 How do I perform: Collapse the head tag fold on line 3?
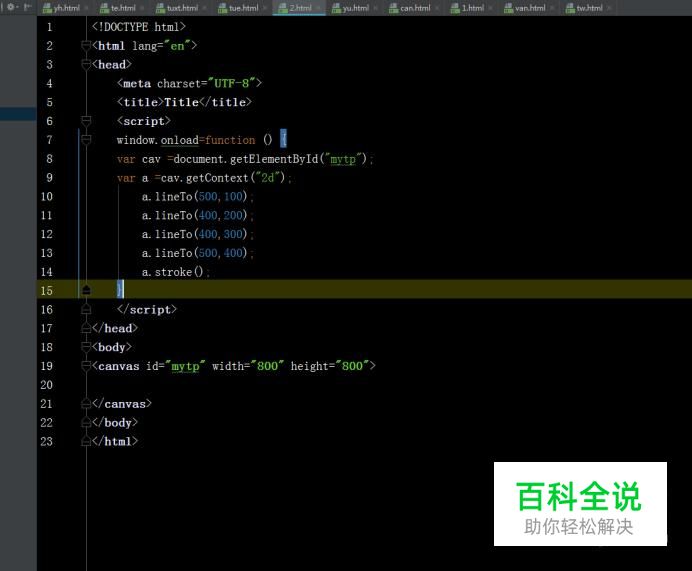[x=86, y=64]
